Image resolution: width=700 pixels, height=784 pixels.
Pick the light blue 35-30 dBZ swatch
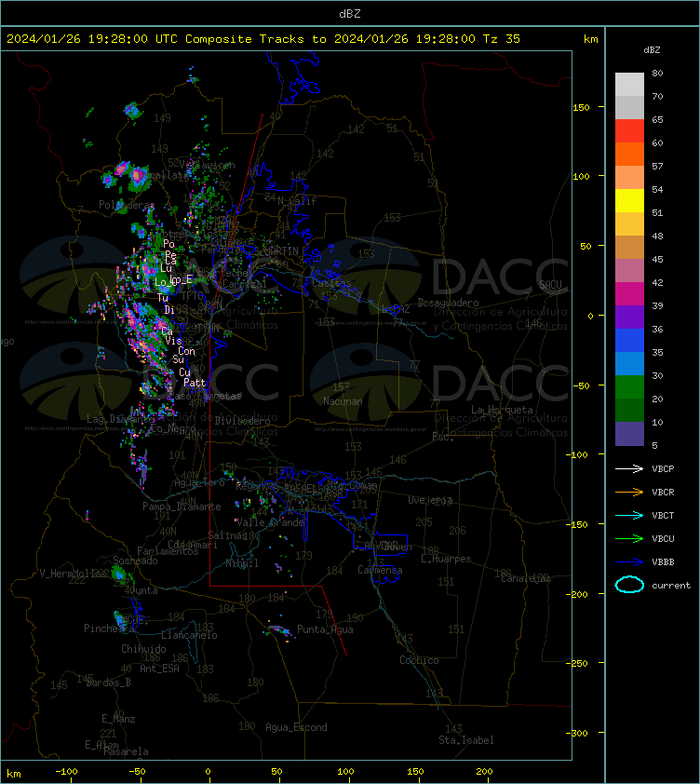coord(629,364)
